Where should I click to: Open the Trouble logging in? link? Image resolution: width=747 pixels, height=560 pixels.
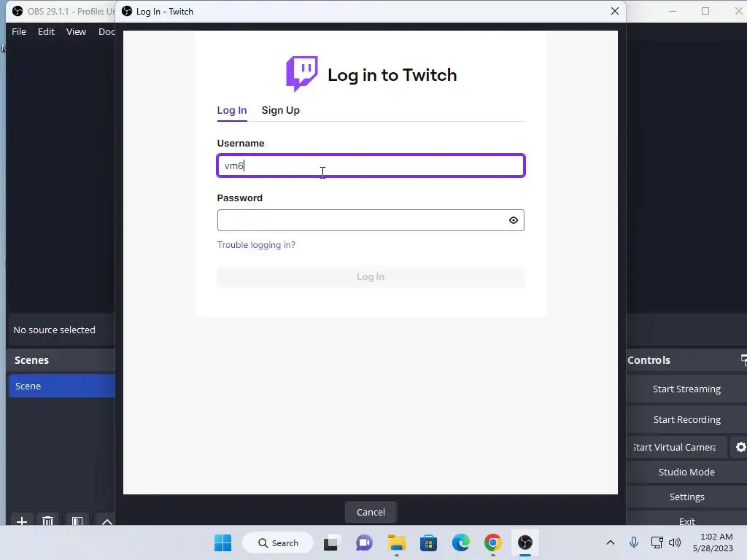point(256,245)
